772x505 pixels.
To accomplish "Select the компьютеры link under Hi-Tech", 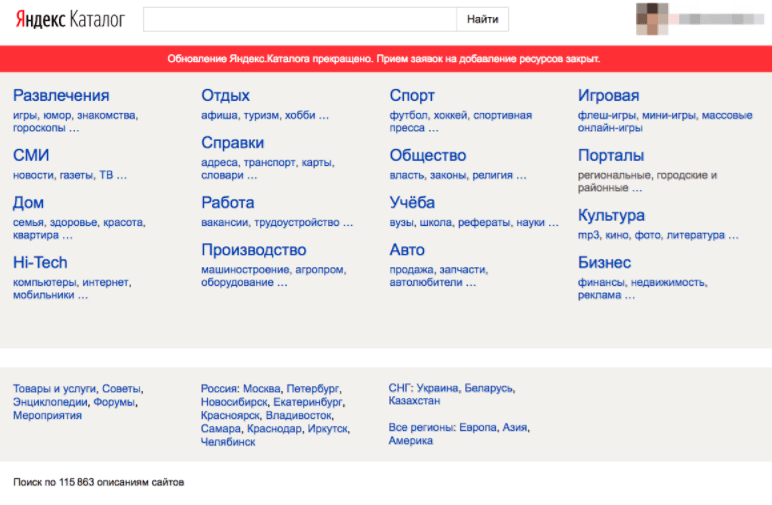I will pos(44,283).
